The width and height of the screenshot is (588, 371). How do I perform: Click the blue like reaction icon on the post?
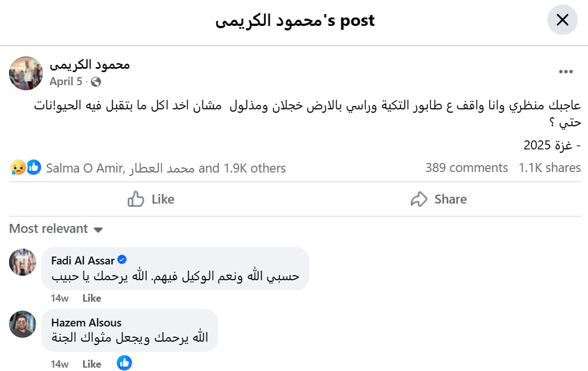(x=34, y=167)
